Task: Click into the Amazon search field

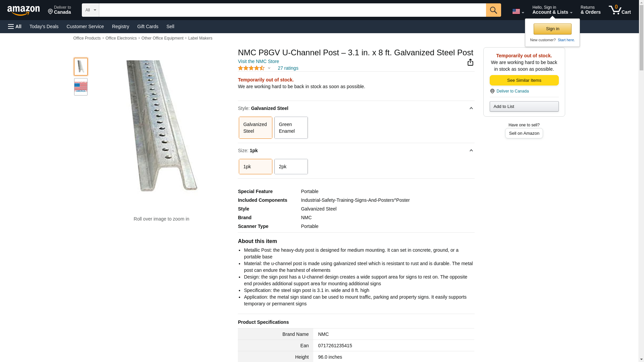Action: [x=292, y=10]
